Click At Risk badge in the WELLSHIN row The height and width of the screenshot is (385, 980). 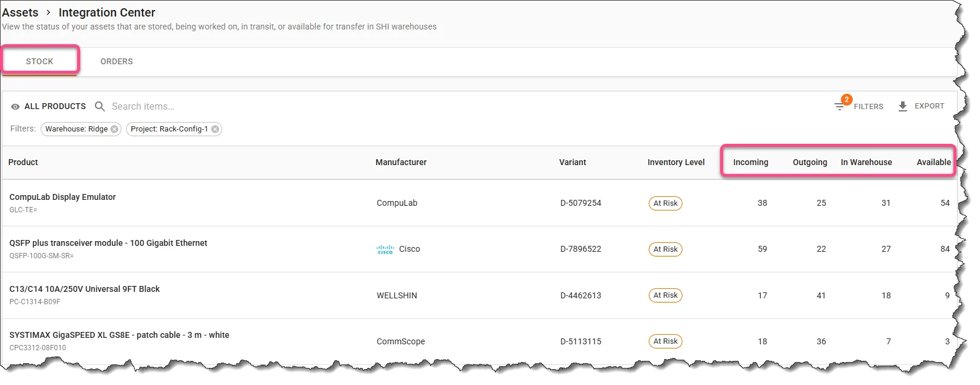[x=665, y=295]
